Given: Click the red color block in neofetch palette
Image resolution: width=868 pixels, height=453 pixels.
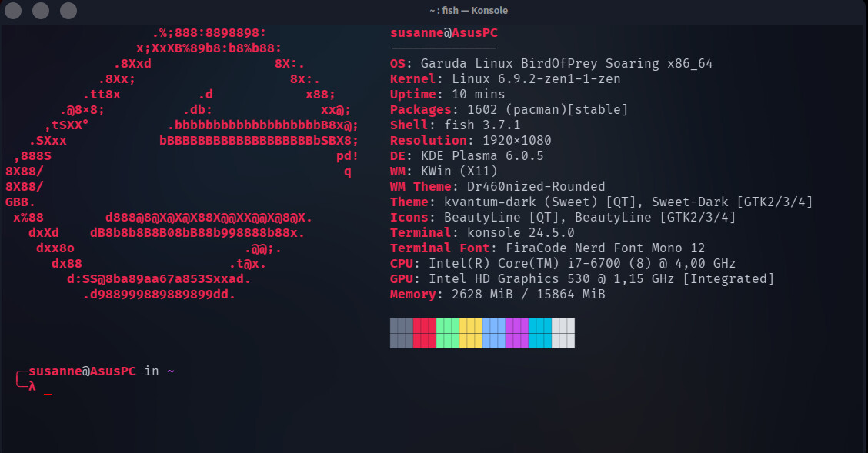Looking at the screenshot, I should pos(425,333).
